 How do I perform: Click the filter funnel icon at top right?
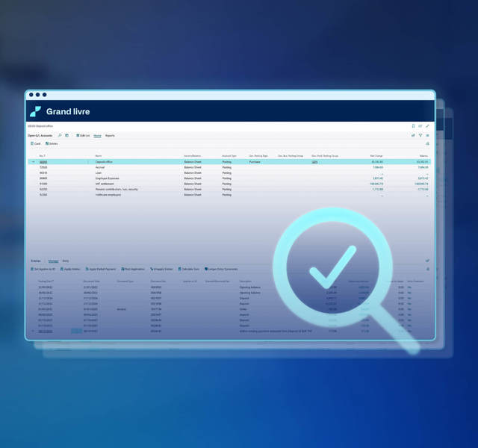point(420,136)
